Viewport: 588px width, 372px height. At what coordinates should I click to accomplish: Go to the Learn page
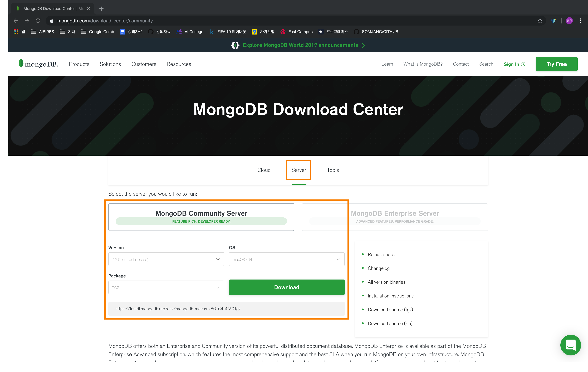click(387, 64)
